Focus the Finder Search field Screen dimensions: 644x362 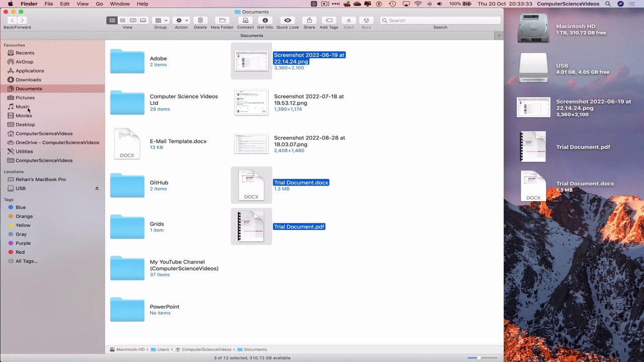tap(440, 21)
